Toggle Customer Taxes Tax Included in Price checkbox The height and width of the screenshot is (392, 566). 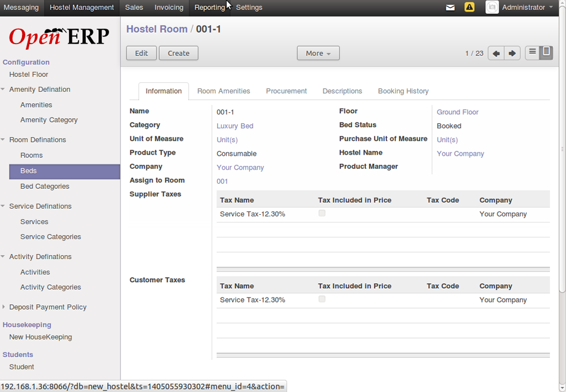click(x=322, y=299)
